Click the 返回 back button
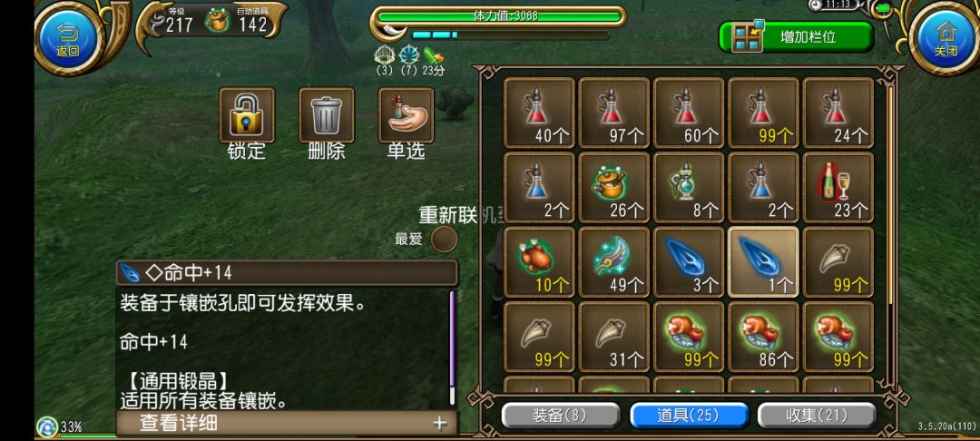980x441 pixels. 68,37
